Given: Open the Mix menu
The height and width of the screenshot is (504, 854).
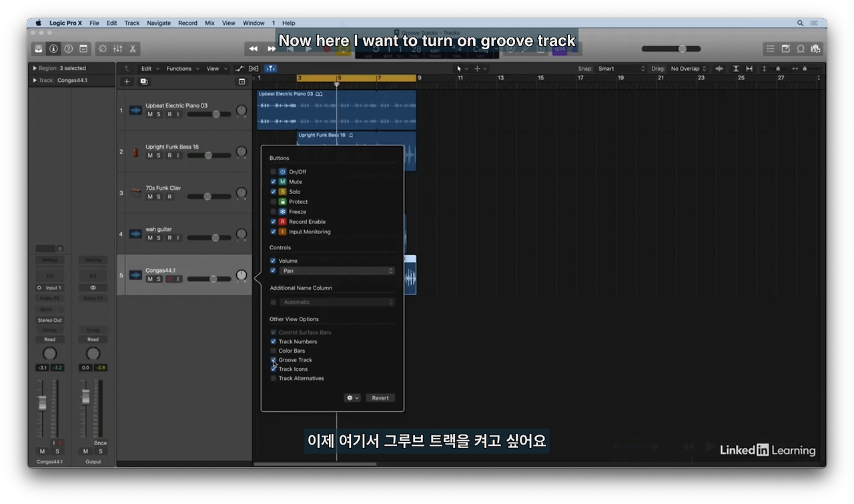Looking at the screenshot, I should pos(209,23).
